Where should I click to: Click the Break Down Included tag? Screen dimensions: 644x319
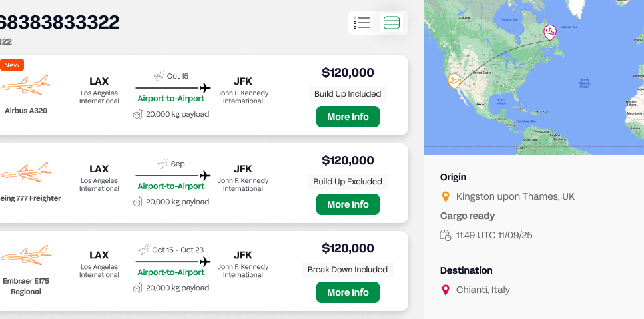pyautogui.click(x=348, y=270)
